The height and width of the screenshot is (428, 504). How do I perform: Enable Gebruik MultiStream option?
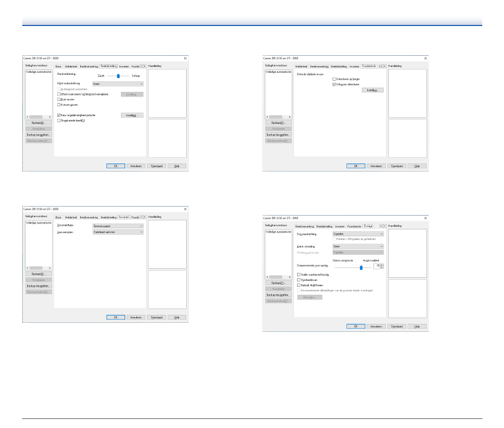[x=299, y=285]
